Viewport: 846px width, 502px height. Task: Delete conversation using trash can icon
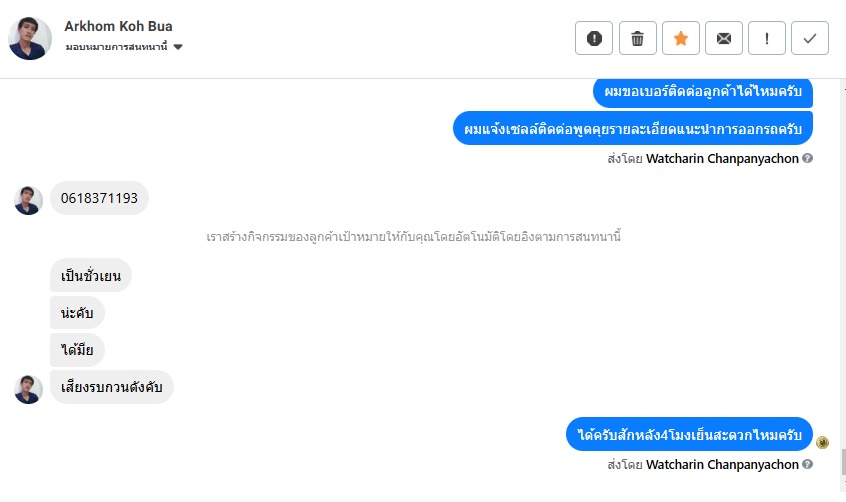[x=637, y=38]
